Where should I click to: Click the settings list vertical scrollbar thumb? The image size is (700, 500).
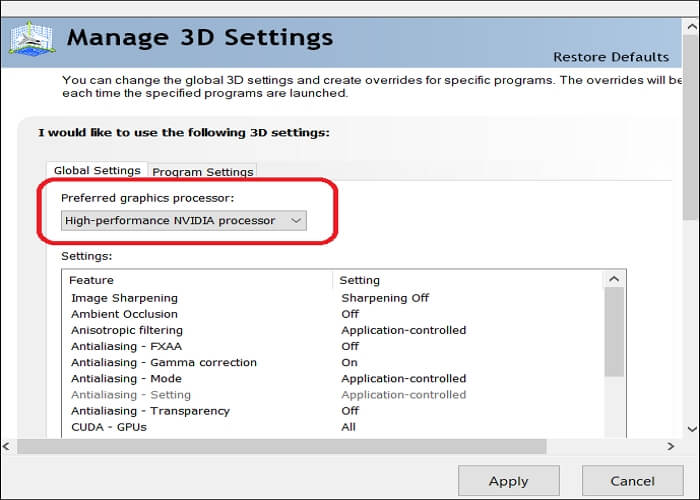[615, 330]
